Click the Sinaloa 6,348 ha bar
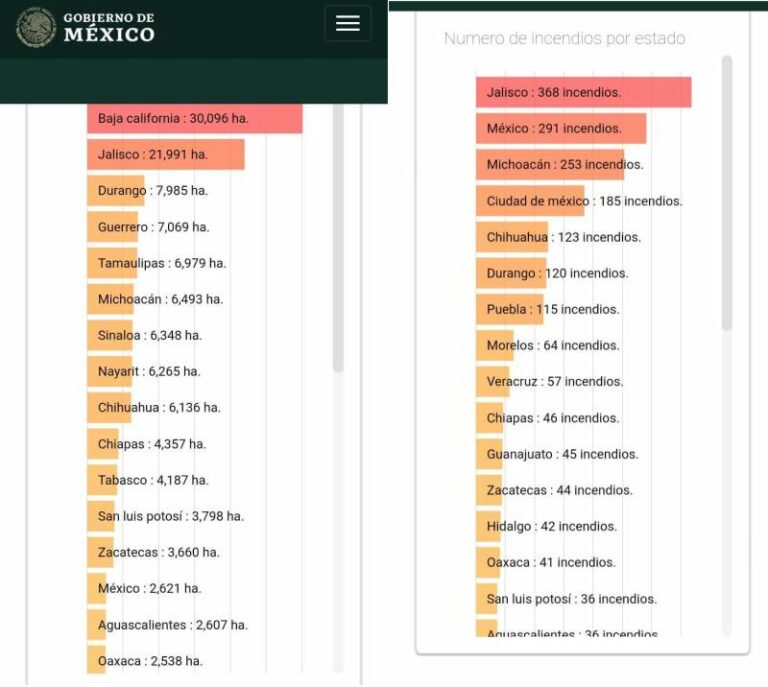Screen dimensions: 768x687 (110, 335)
